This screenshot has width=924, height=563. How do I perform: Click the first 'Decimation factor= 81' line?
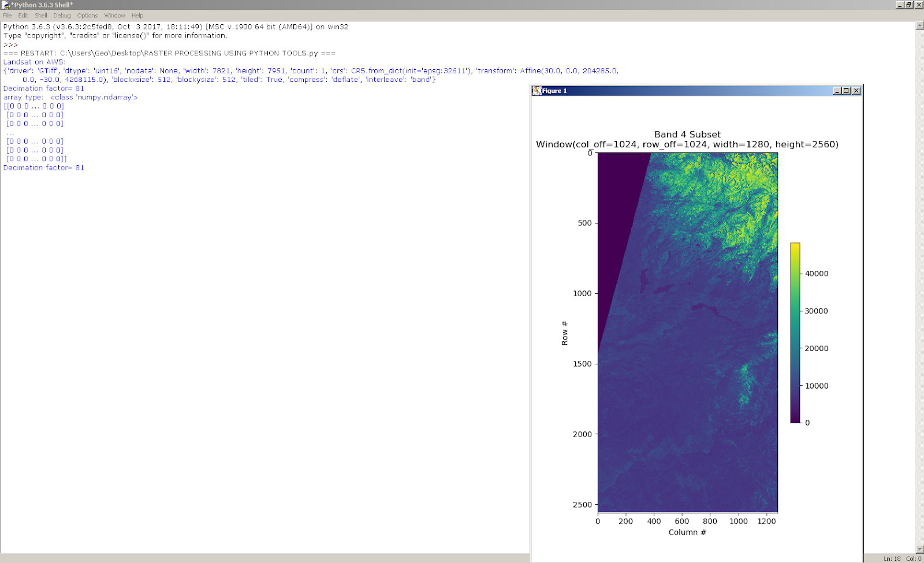click(x=43, y=88)
